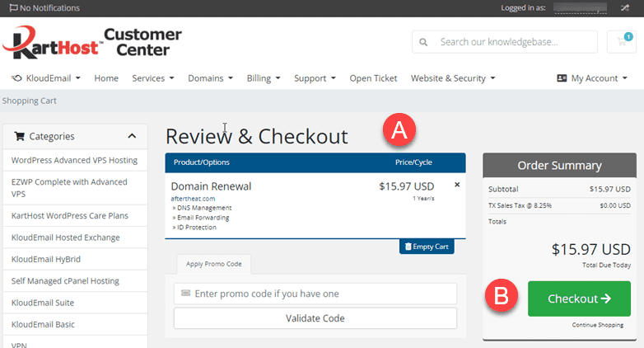Click the Categories cart icon
The height and width of the screenshot is (348, 644).
tap(19, 136)
